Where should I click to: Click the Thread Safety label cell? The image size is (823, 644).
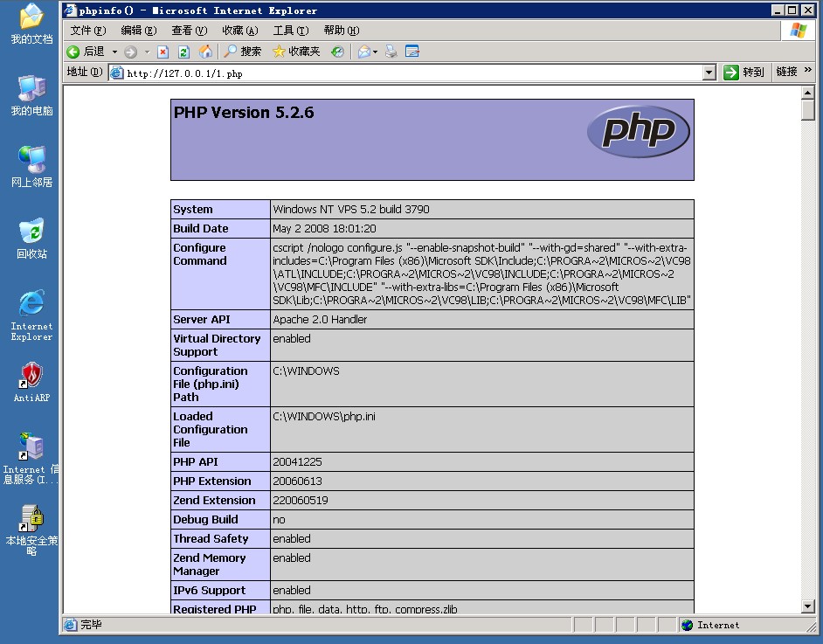(x=220, y=538)
